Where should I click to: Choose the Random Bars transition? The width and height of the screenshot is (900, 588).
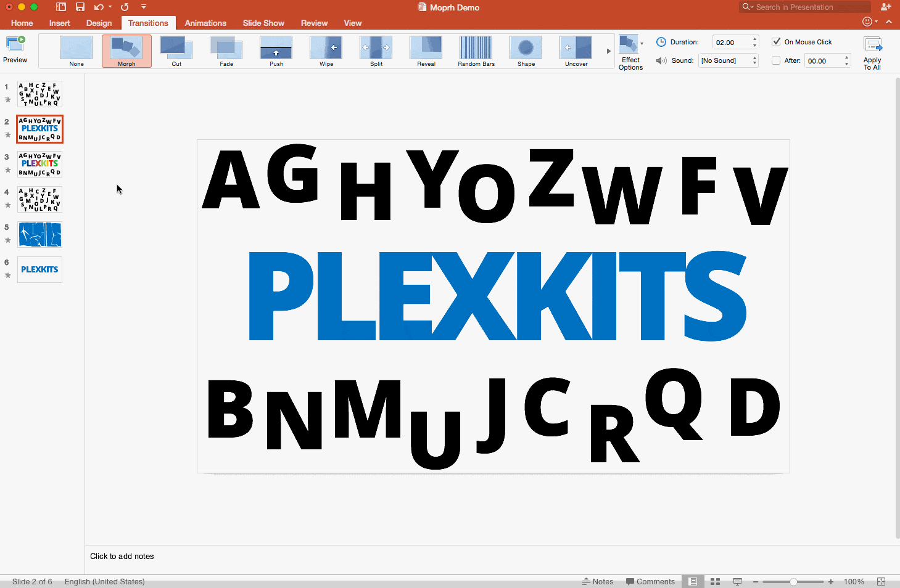pos(476,51)
